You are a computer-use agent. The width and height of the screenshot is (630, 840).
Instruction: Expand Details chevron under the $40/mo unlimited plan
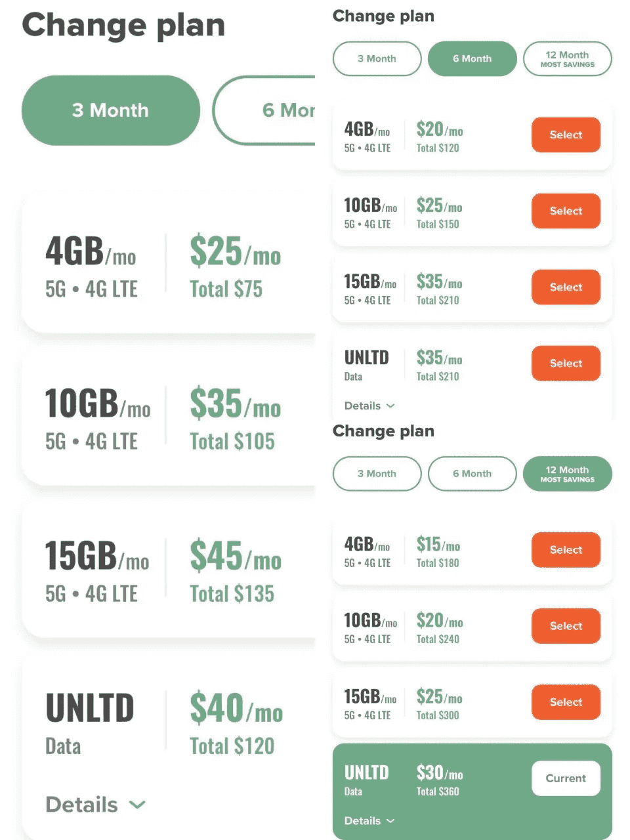tap(96, 805)
